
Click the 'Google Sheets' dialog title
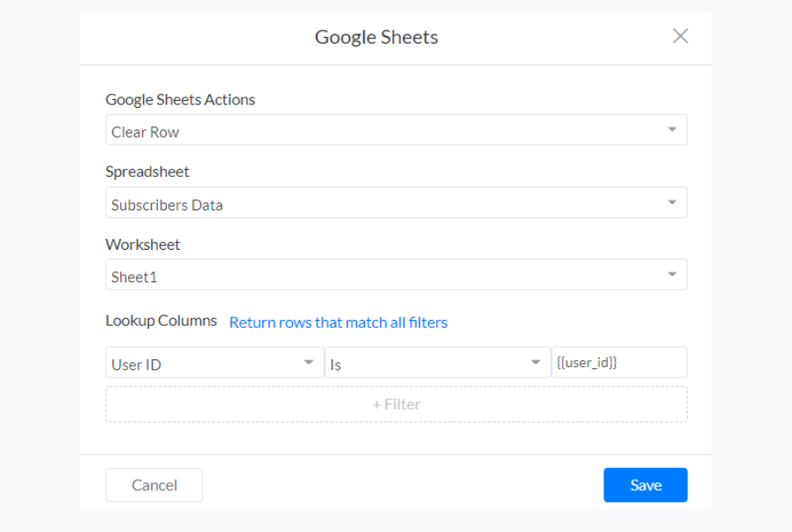click(376, 37)
